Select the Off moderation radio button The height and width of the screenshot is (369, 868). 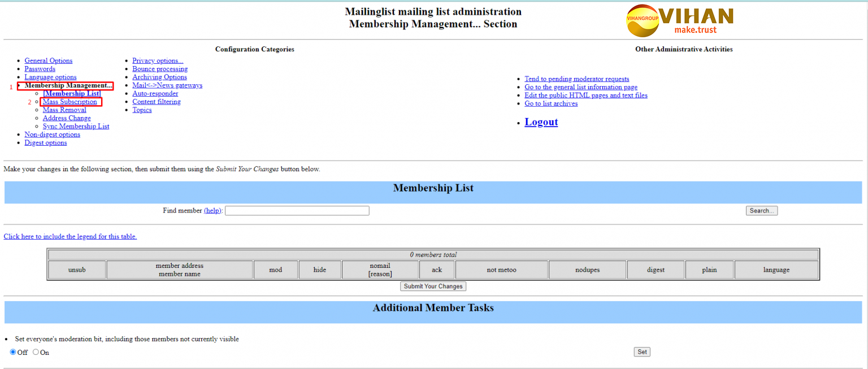point(13,352)
